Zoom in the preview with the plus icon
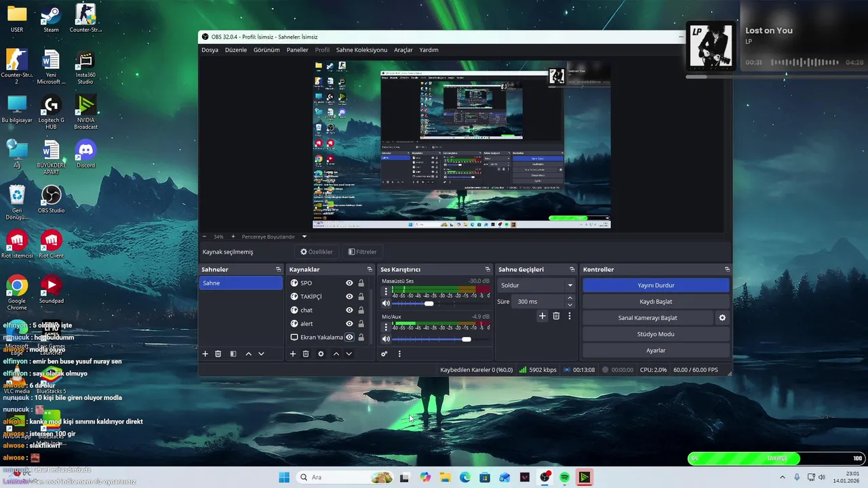This screenshot has height=488, width=868. coord(233,237)
